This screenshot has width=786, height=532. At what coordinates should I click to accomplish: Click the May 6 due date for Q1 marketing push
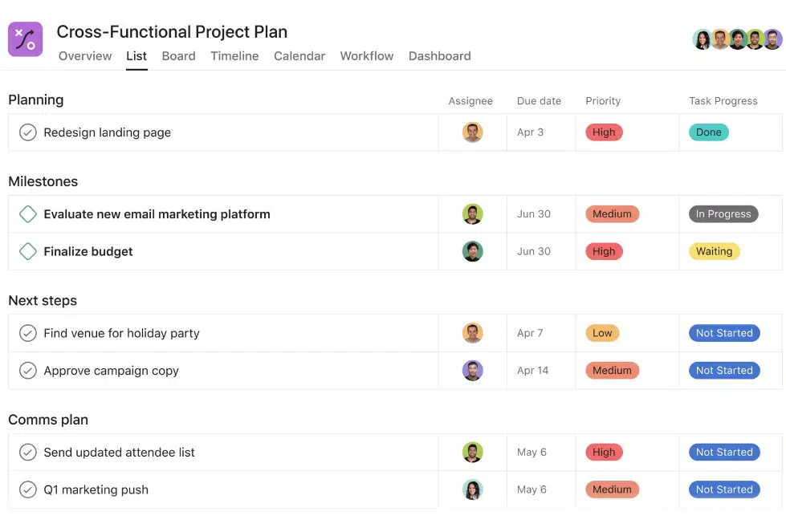click(x=531, y=489)
